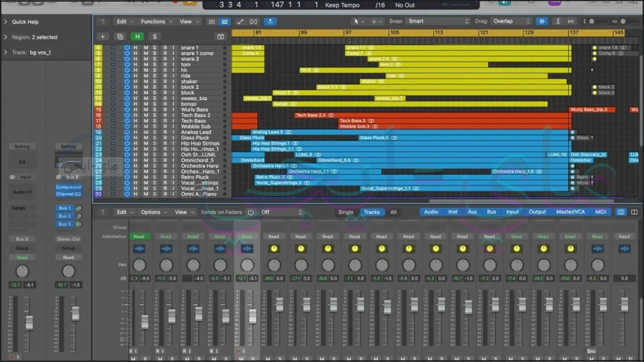
Task: Toggle the Master/VCA filter button
Action: click(570, 212)
